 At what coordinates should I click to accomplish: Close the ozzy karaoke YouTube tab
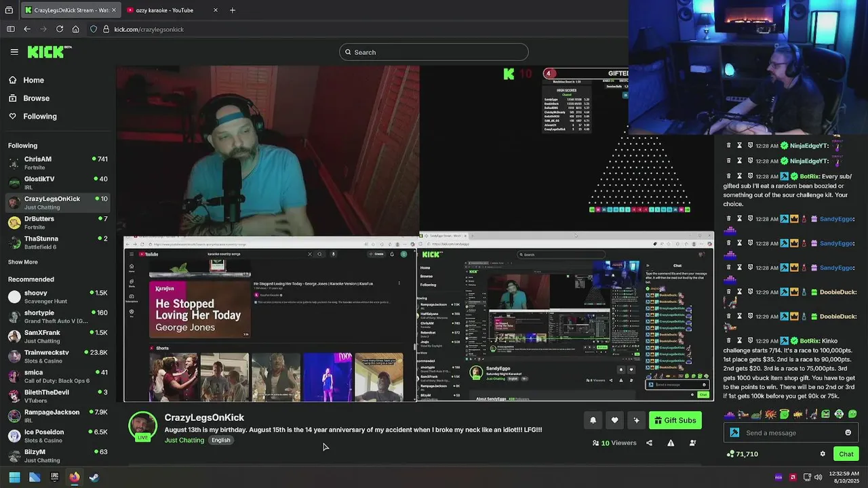point(216,10)
